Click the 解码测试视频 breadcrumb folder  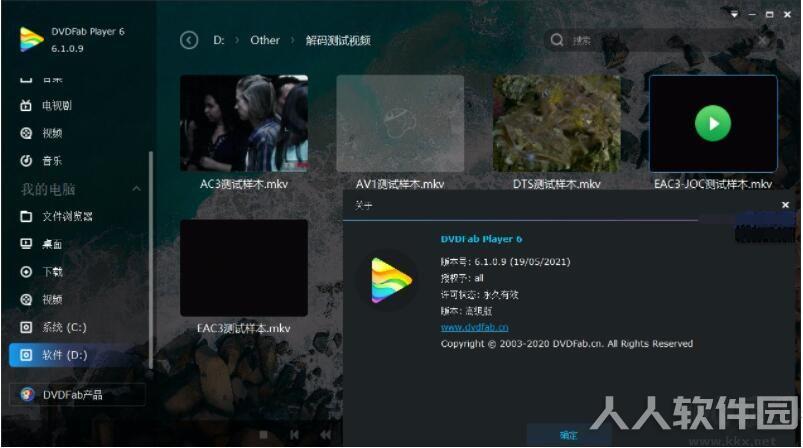click(338, 40)
